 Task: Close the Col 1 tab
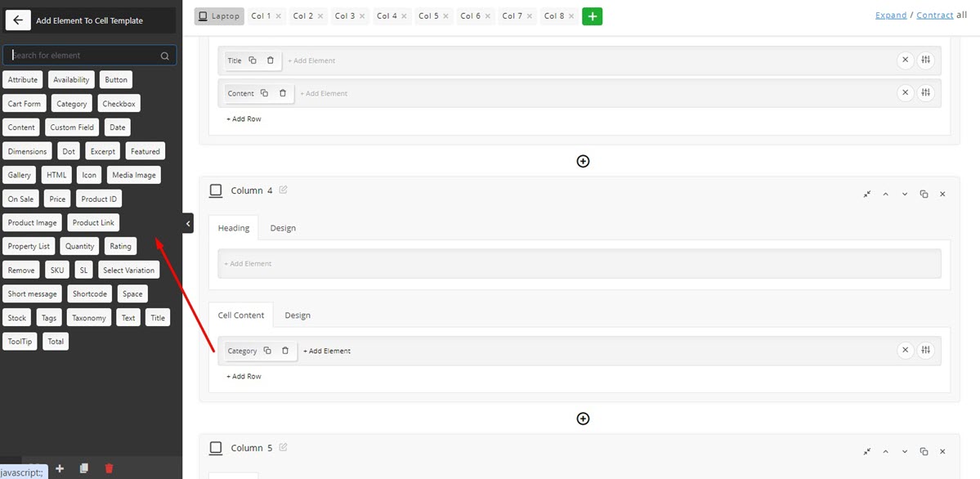278,16
